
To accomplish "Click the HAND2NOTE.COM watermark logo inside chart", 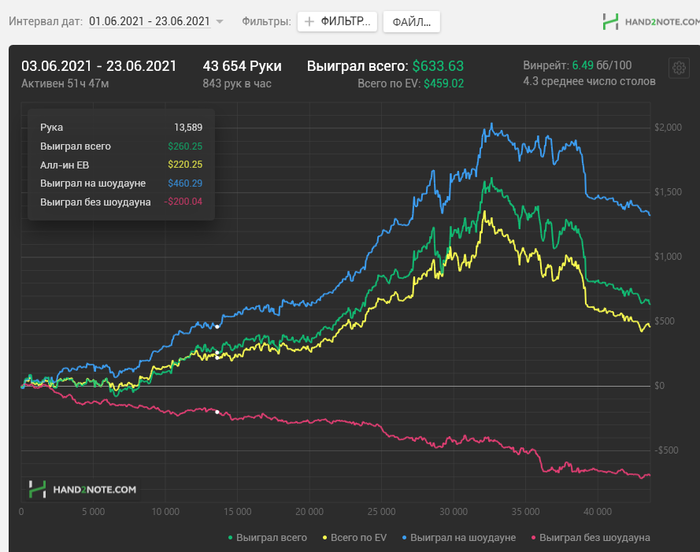I will pos(83,489).
